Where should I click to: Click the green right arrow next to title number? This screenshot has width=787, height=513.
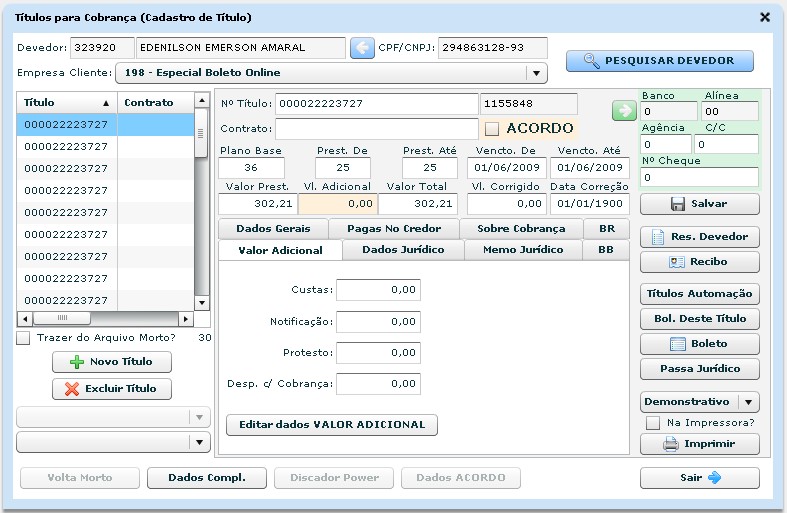[624, 110]
